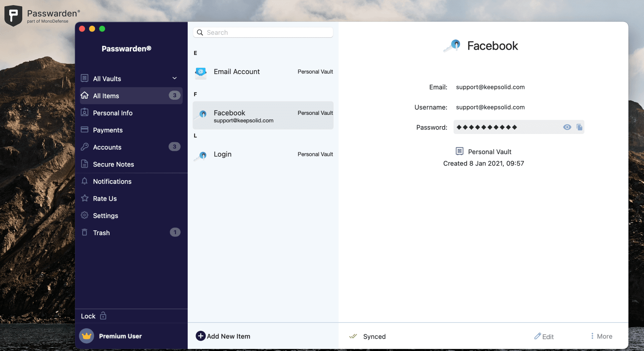Click the Secure Notes document icon
Screen dimensions: 644x351
[85, 164]
